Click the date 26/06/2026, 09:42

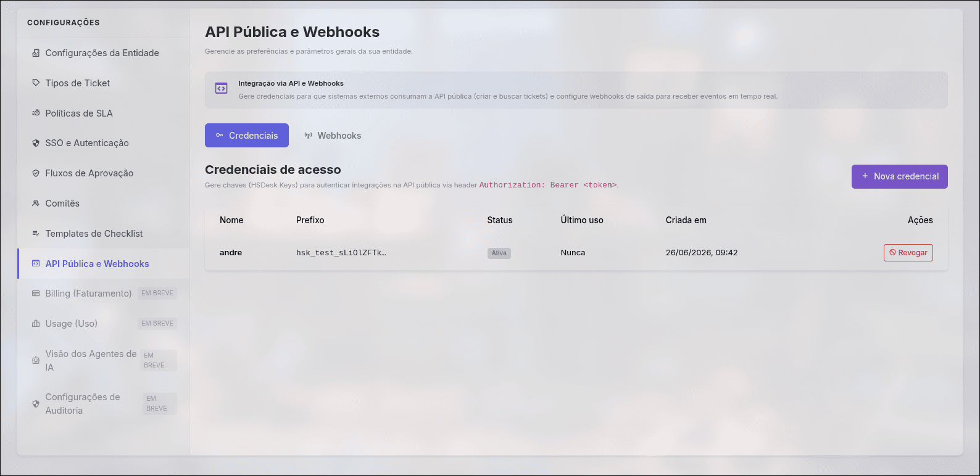[702, 253]
